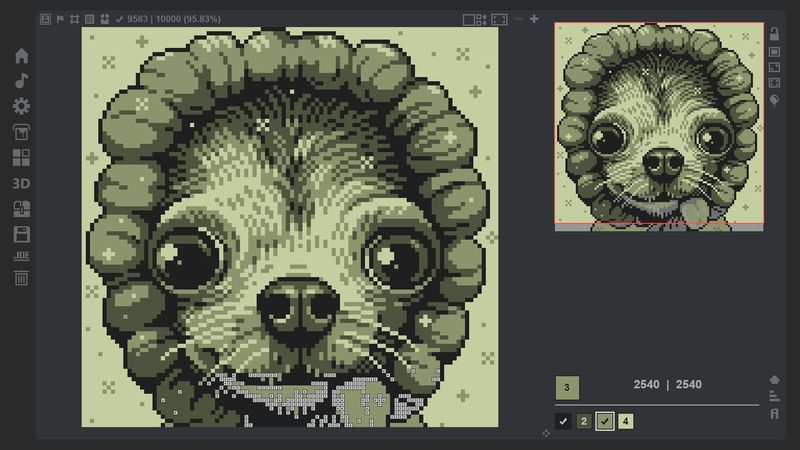Open the music note panel
Image resolution: width=800 pixels, height=450 pixels.
(21, 81)
